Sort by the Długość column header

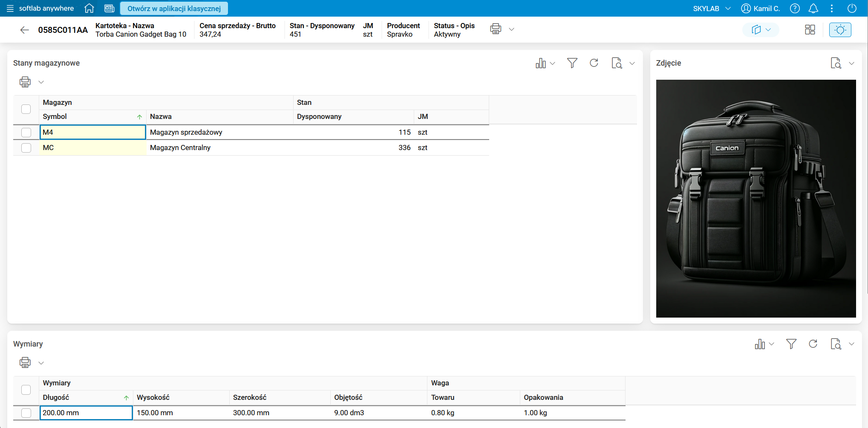[86, 398]
